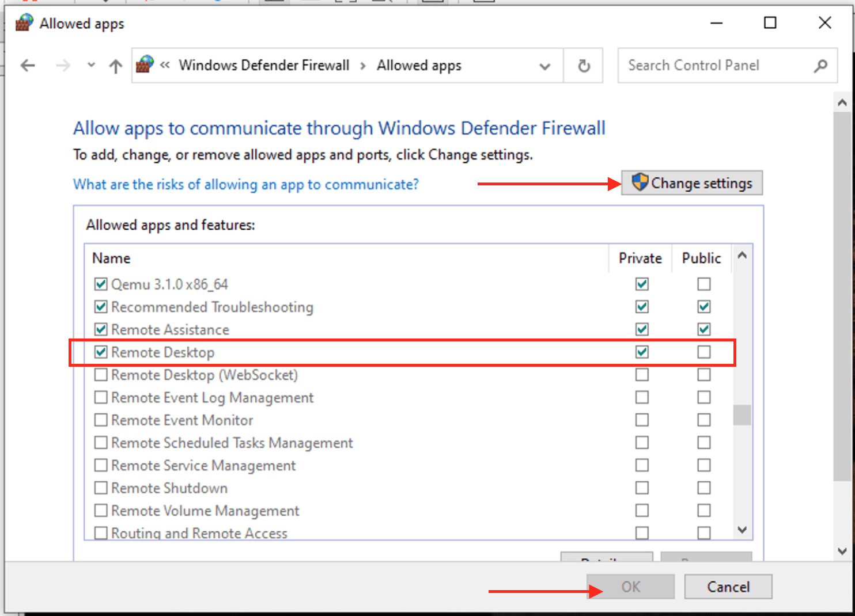The width and height of the screenshot is (855, 616).
Task: Click chevron after Windows Defender Firewall breadcrumb
Action: click(x=363, y=66)
